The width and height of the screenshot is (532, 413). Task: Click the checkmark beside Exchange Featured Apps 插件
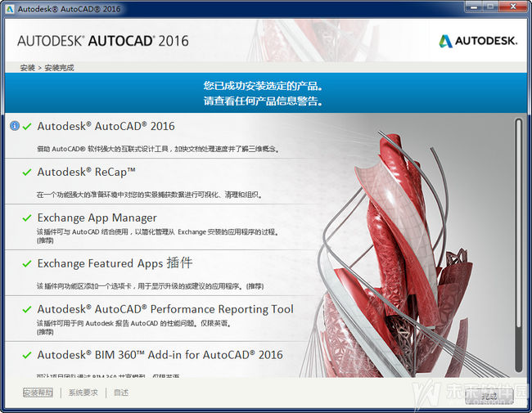pos(27,263)
